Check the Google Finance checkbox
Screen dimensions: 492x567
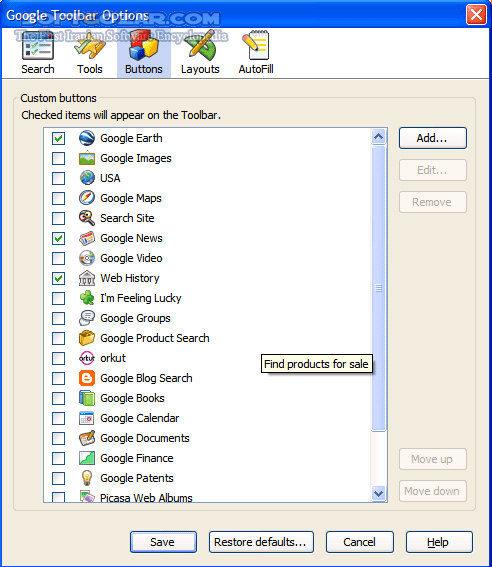click(59, 459)
